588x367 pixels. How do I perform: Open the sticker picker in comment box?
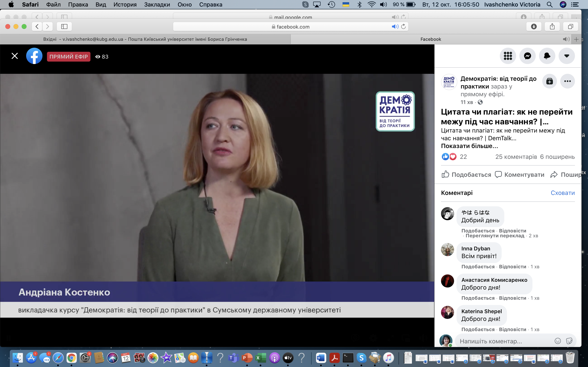tap(569, 341)
